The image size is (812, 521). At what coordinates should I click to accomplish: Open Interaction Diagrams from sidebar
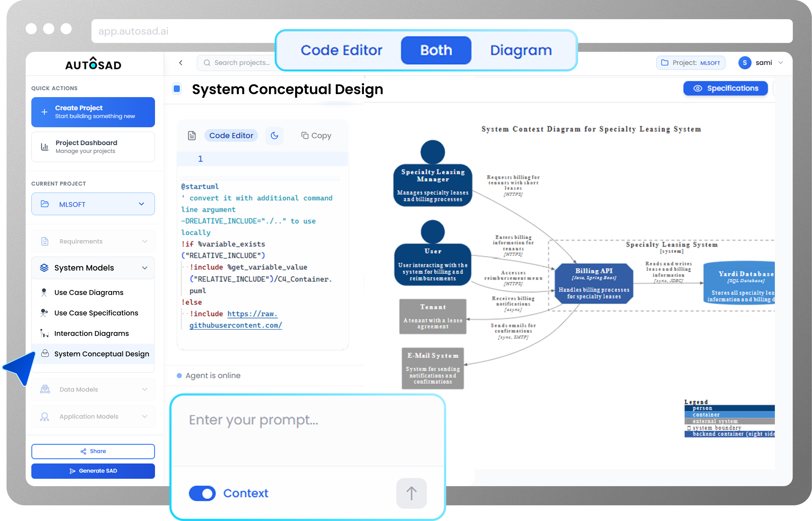click(91, 333)
